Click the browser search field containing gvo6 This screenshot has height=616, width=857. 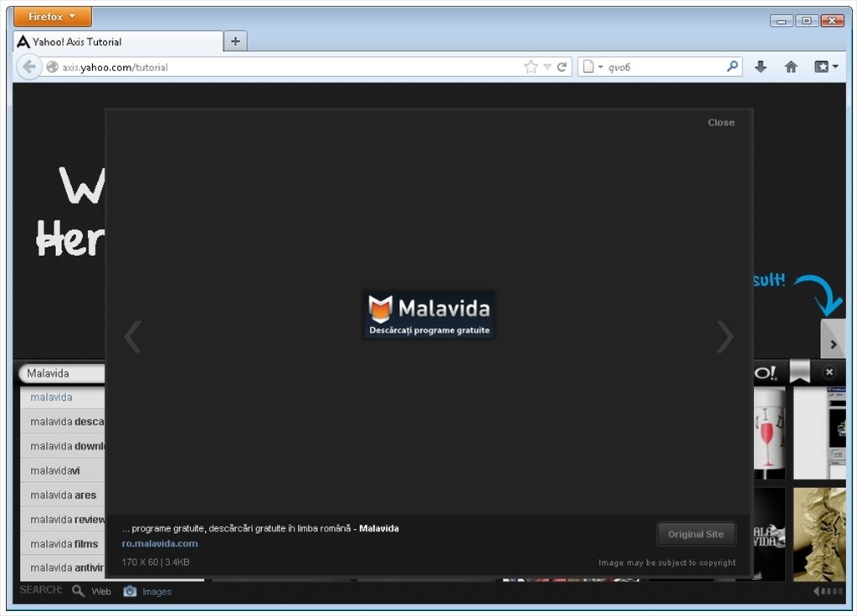click(x=665, y=67)
